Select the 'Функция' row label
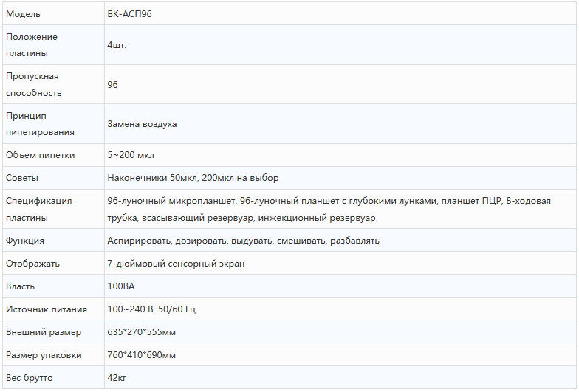579x392 pixels. (x=25, y=241)
